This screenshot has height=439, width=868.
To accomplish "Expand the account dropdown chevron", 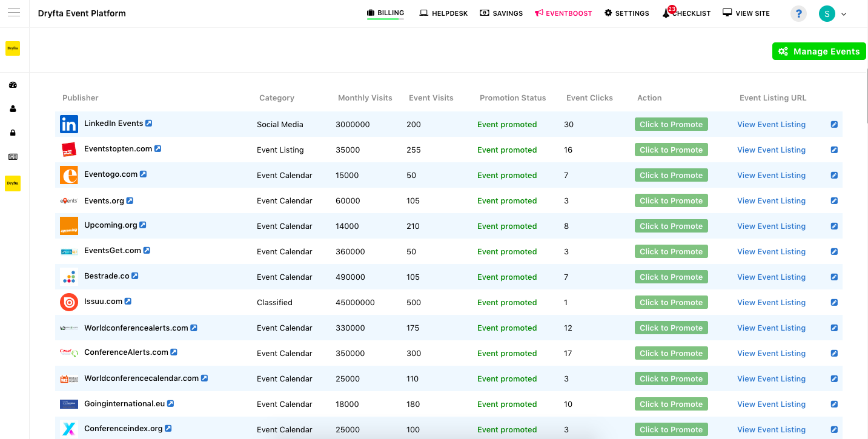I will point(844,14).
